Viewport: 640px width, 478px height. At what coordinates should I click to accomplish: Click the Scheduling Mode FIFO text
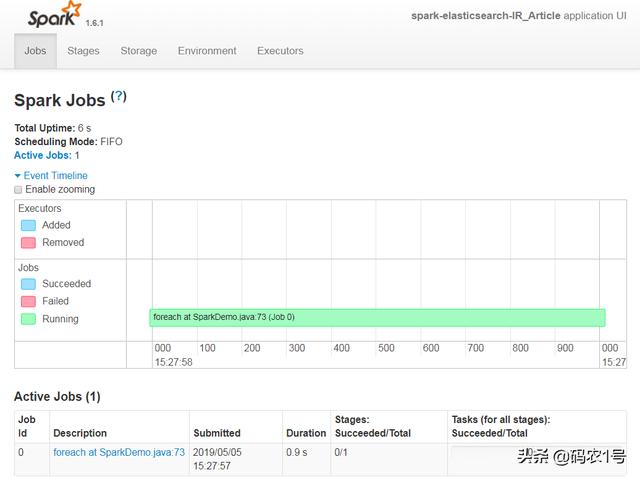(x=68, y=142)
